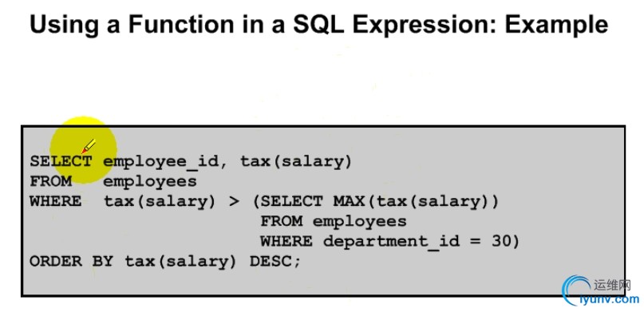Image resolution: width=644 pixels, height=312 pixels.
Task: Click employees after the first FROM
Action: [150, 182]
